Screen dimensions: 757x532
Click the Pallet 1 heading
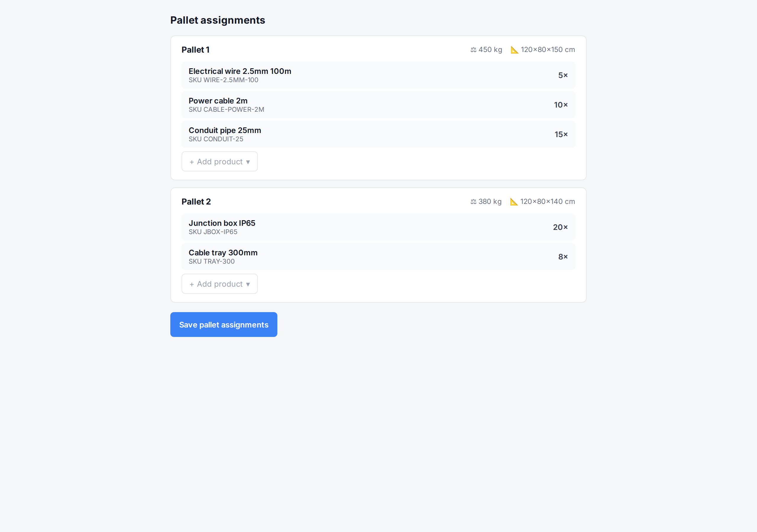tap(195, 50)
